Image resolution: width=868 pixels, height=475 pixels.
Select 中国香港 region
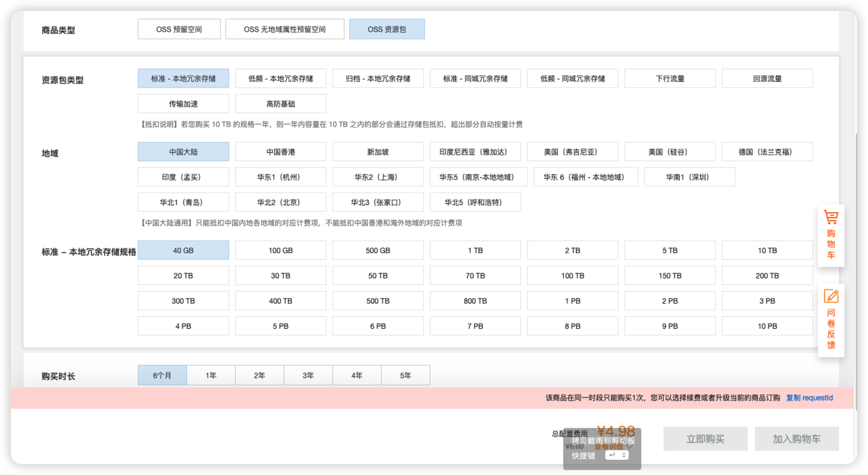click(281, 152)
